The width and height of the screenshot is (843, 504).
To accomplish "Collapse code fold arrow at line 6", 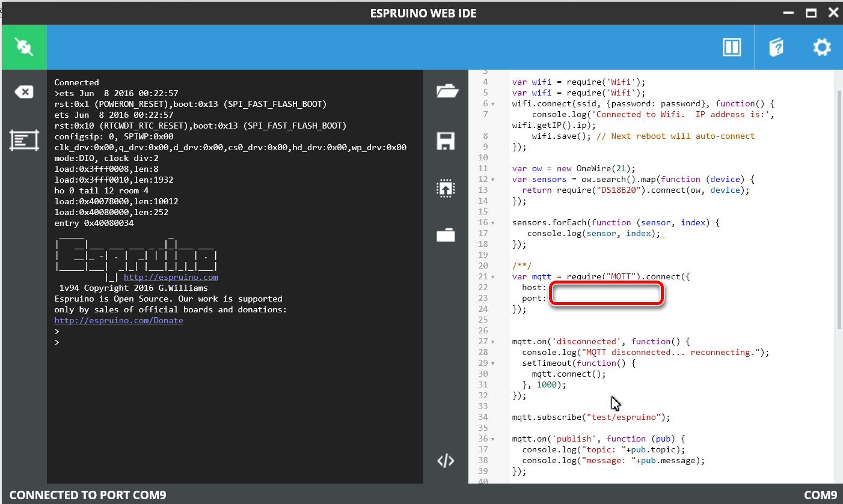I will (x=493, y=104).
